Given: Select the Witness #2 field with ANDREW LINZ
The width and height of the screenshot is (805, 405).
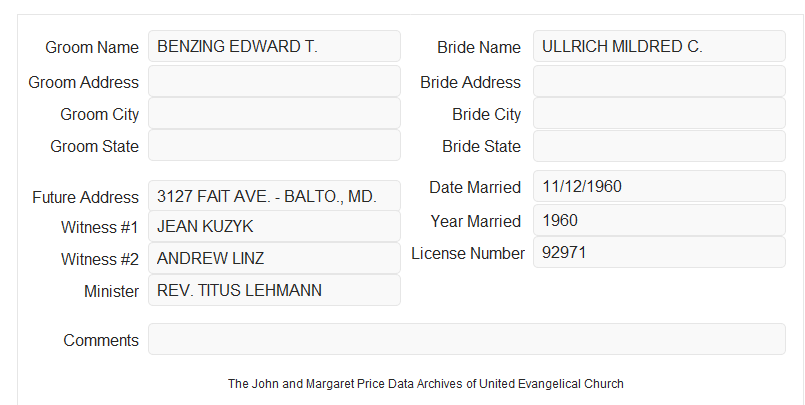Looking at the screenshot, I should (x=274, y=258).
